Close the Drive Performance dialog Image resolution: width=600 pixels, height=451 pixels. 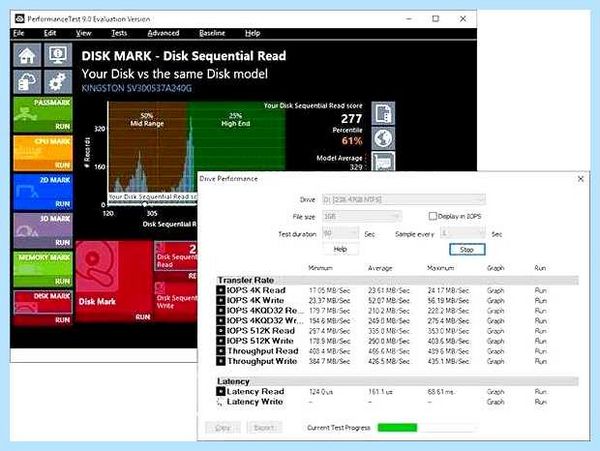580,179
